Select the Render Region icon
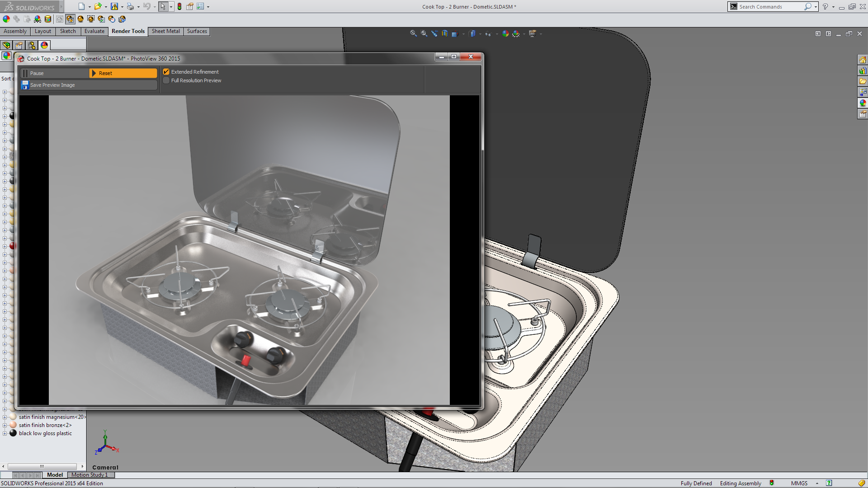868x488 pixels. pyautogui.click(x=91, y=19)
